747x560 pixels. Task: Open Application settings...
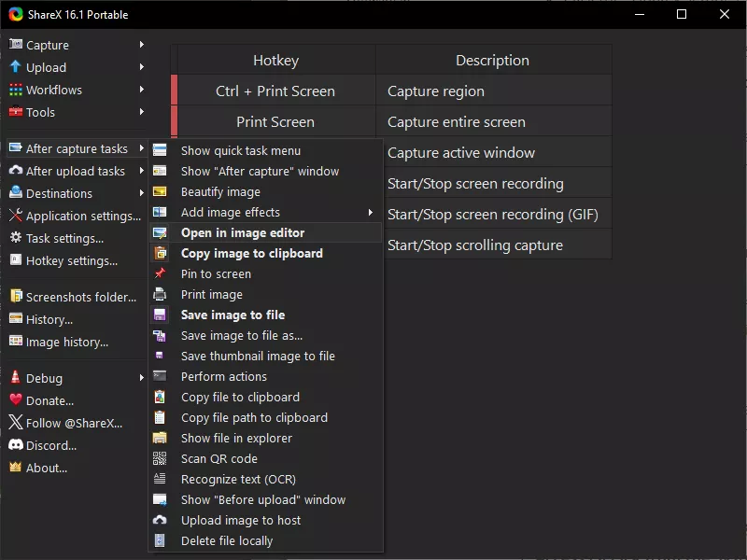77,216
